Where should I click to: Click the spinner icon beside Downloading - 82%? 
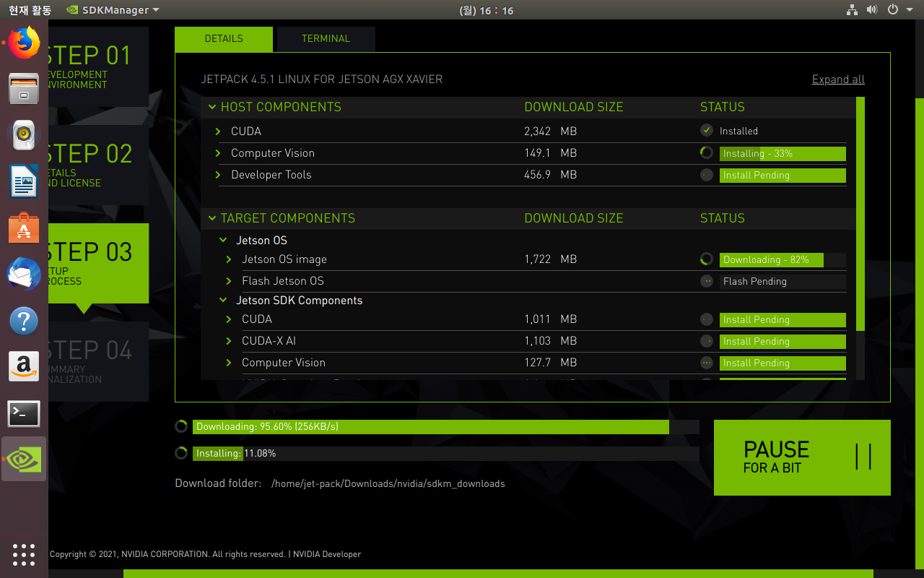[707, 259]
